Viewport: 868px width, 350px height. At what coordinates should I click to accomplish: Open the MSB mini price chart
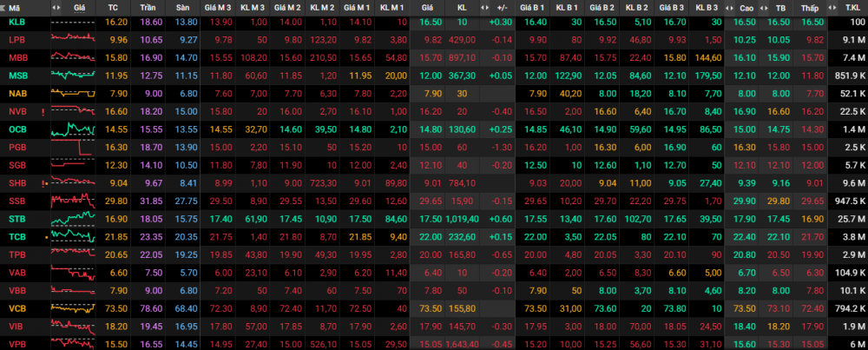coord(73,74)
